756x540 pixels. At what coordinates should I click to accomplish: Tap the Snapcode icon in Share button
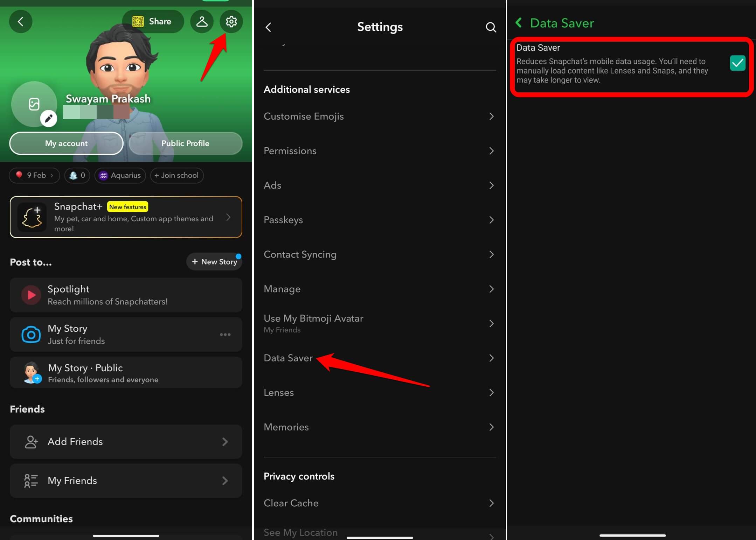click(x=138, y=22)
